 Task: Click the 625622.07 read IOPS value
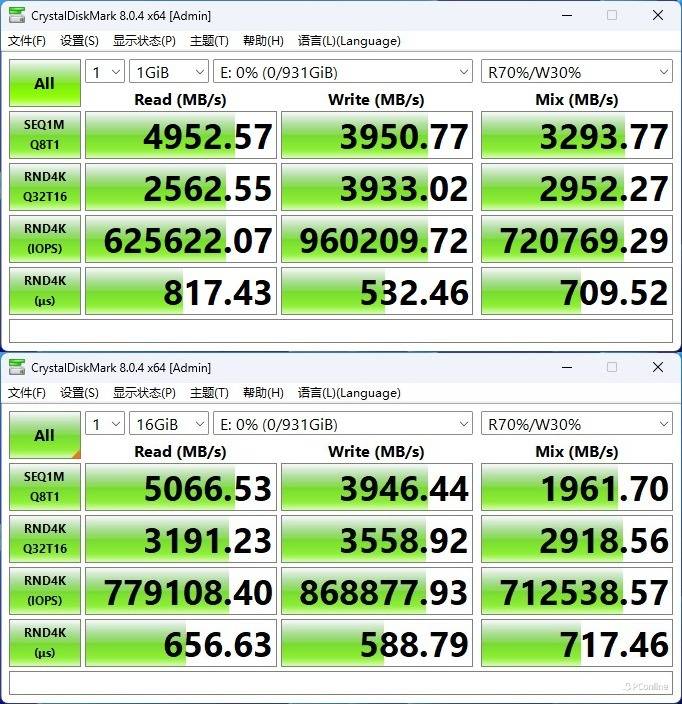click(181, 239)
